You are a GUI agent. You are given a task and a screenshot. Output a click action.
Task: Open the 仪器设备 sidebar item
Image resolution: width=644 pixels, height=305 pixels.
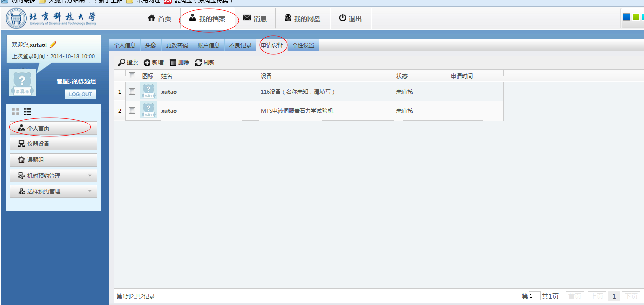tap(53, 144)
